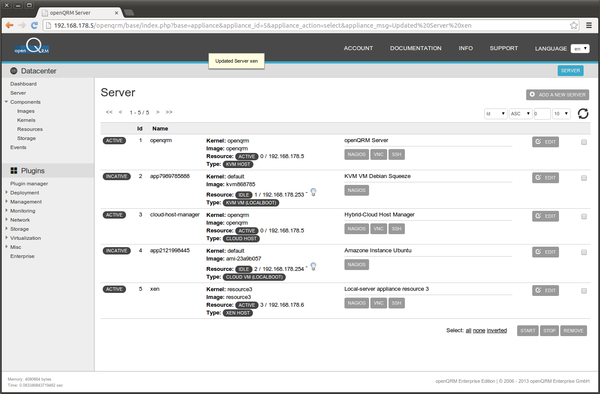Viewport: 600px width, 394px height.
Task: Refresh the server list with circular arrows icon
Action: [x=583, y=114]
